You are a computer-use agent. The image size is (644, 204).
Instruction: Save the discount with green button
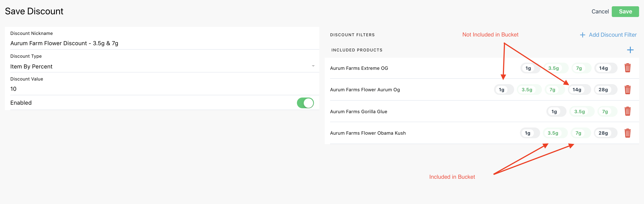[625, 11]
